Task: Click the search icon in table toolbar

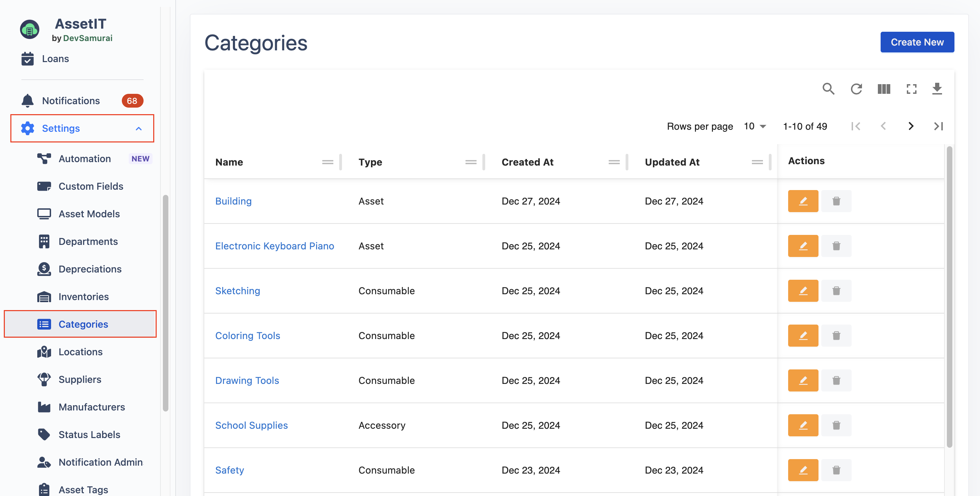Action: point(828,89)
